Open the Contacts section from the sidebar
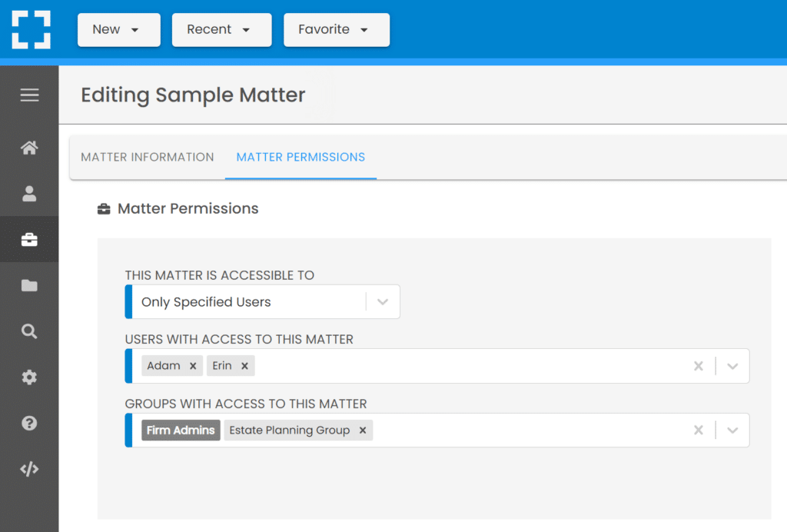Screen dimensions: 787x532 coord(29,193)
